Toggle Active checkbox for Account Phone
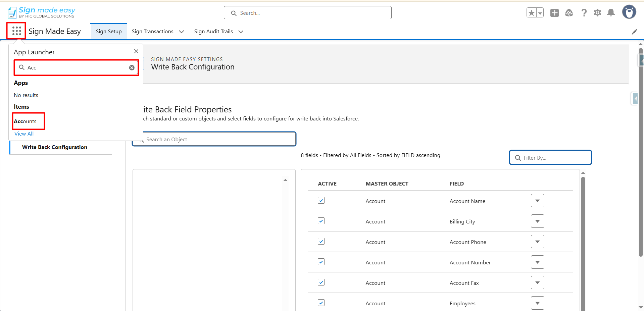 [321, 242]
